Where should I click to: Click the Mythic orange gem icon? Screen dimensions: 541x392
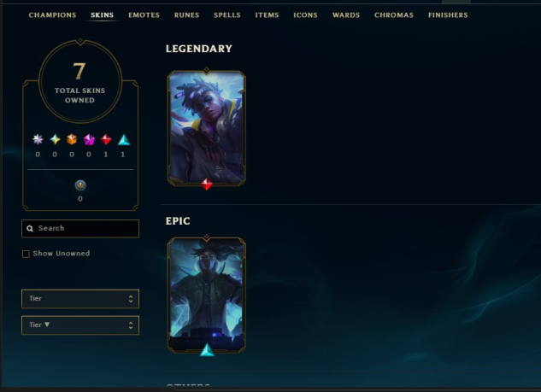point(72,139)
